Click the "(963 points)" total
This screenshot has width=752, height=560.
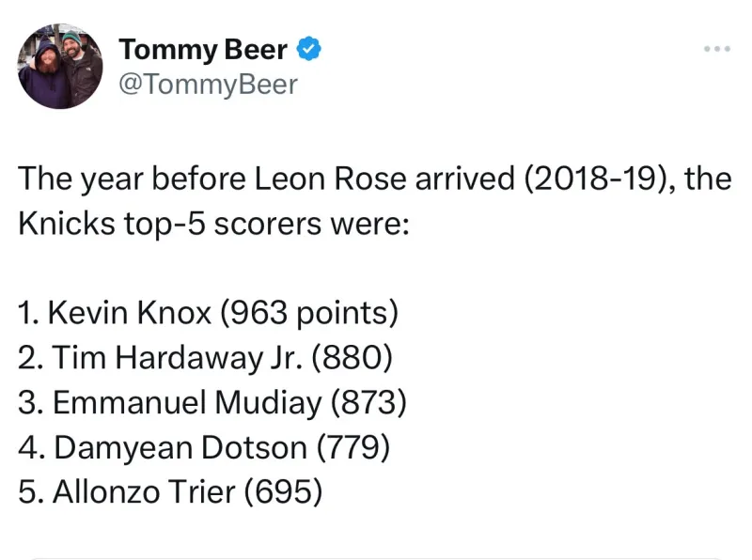pos(309,313)
